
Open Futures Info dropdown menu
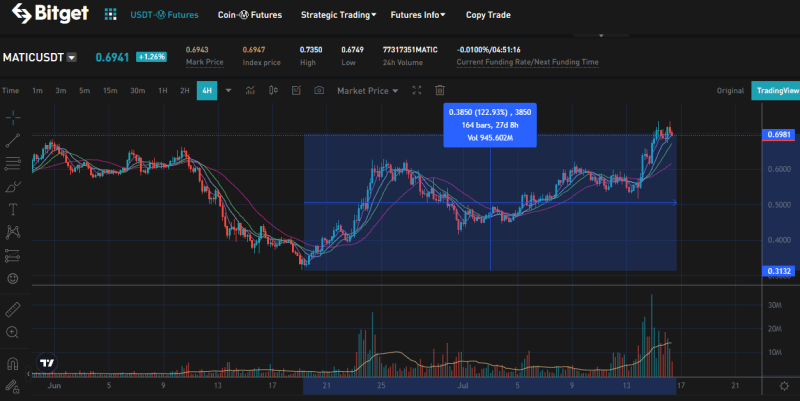418,15
